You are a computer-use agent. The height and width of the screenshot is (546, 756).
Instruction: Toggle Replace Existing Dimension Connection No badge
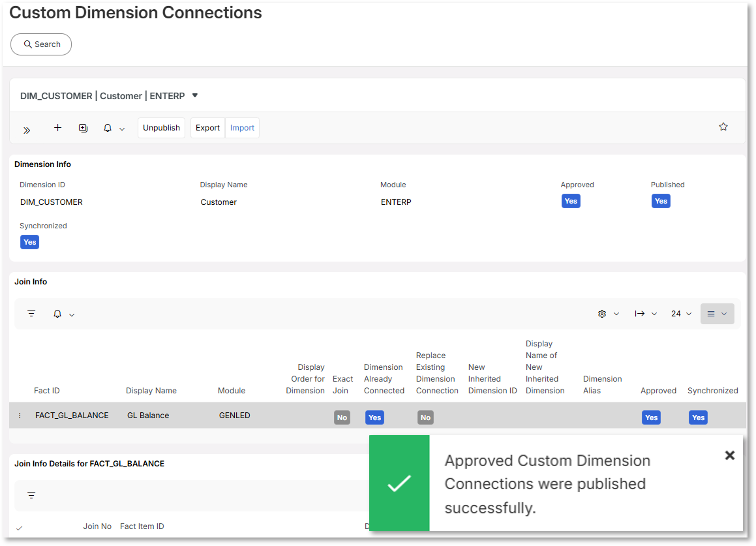click(x=425, y=417)
